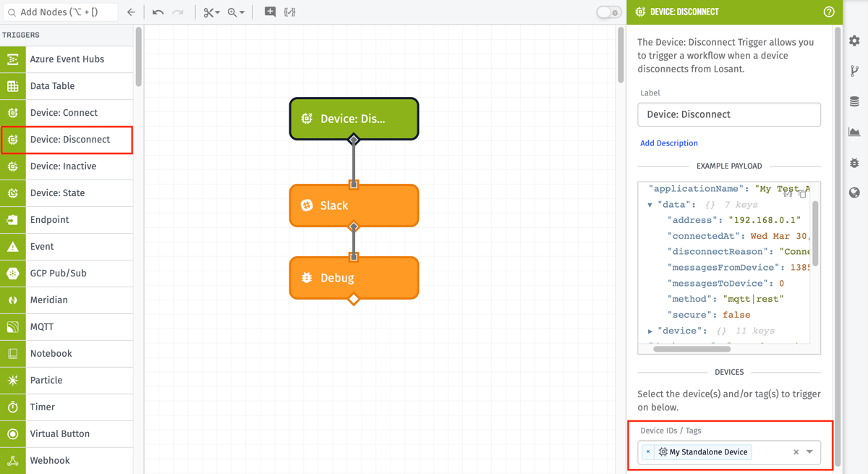
Task: Click the GCP Pub/Sub trigger icon
Action: (x=13, y=274)
